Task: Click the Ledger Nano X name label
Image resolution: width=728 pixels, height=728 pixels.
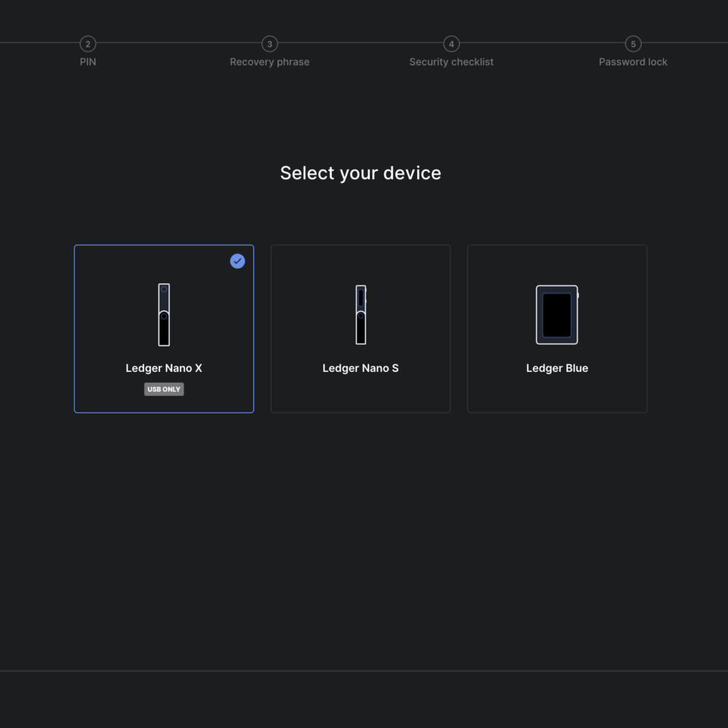Action: coord(164,368)
